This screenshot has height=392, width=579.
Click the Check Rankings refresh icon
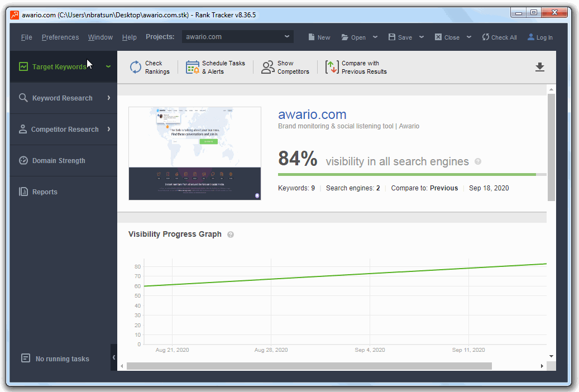pyautogui.click(x=136, y=67)
